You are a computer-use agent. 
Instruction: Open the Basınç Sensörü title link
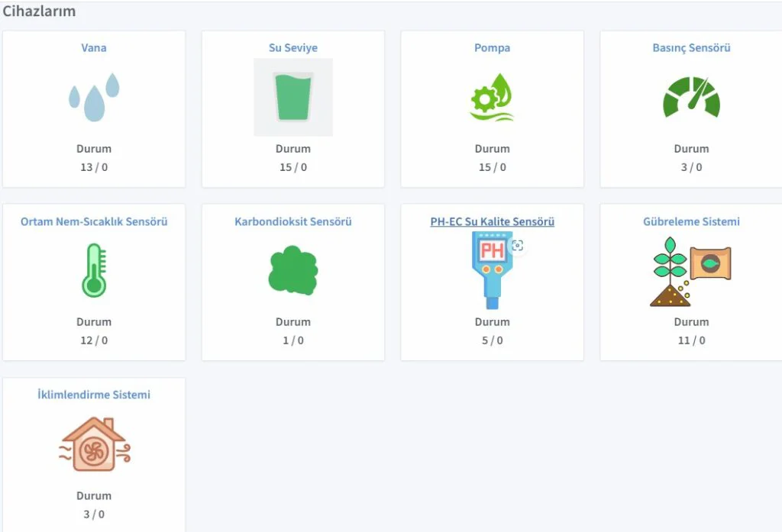pos(691,48)
